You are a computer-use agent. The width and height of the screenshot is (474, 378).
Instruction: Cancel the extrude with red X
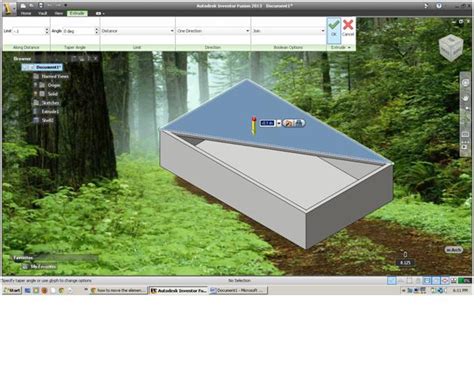coord(348,28)
